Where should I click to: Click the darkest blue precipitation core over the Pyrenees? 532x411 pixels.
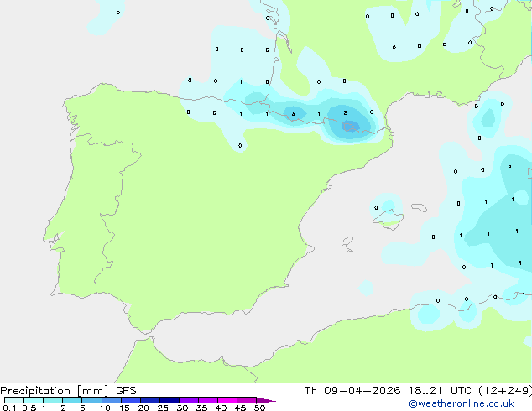tap(351, 126)
